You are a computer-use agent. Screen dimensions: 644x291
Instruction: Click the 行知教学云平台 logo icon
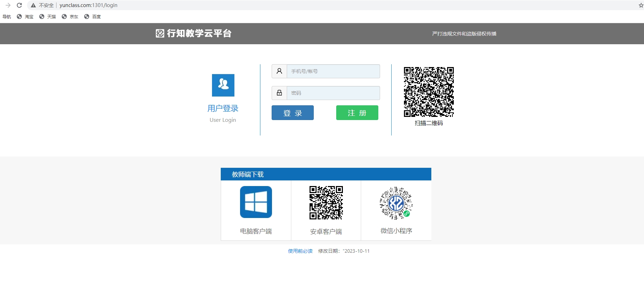[x=160, y=33]
